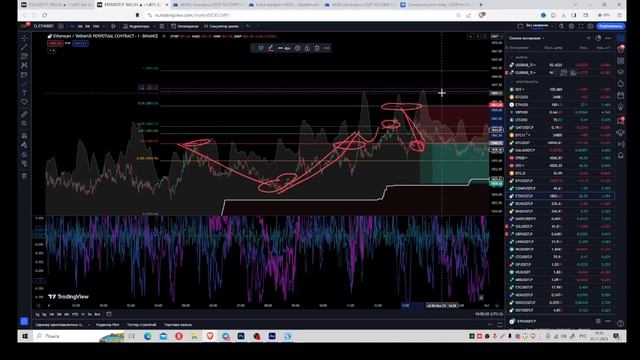
Task: Add symbol to watchlist with plus icon
Action: [x=588, y=38]
